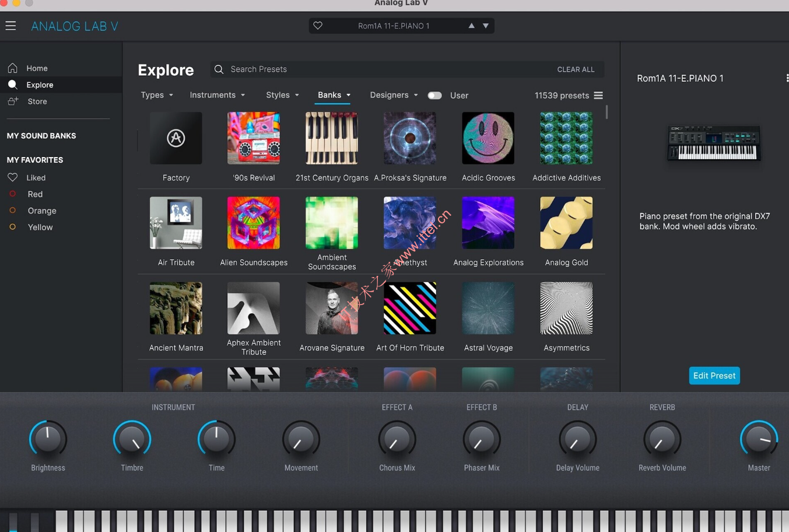Click the Home house icon
This screenshot has height=532, width=789.
click(x=12, y=68)
